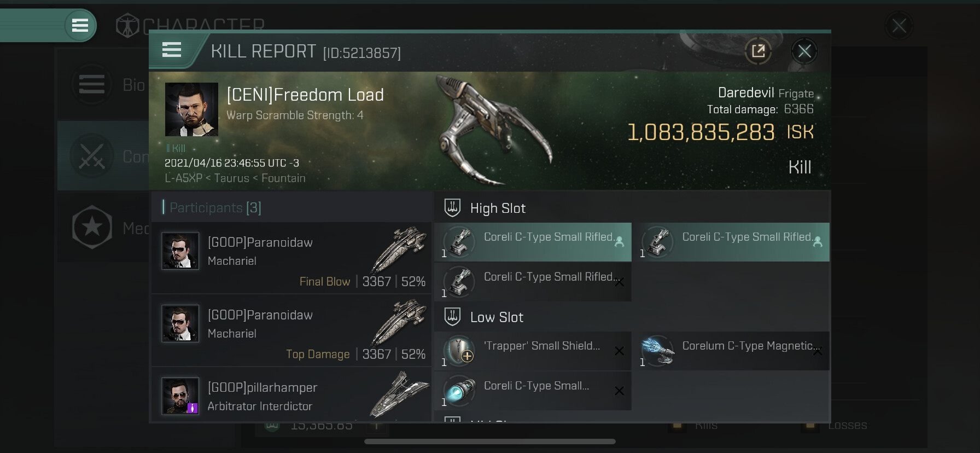Select pillarhamper Arbitrator Interdictor participant
Viewport: 980px width, 453px height.
pyautogui.click(x=291, y=394)
